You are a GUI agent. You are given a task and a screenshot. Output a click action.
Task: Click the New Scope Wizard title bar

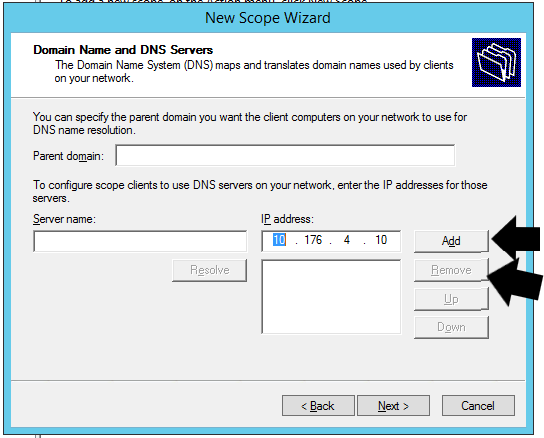pos(267,18)
